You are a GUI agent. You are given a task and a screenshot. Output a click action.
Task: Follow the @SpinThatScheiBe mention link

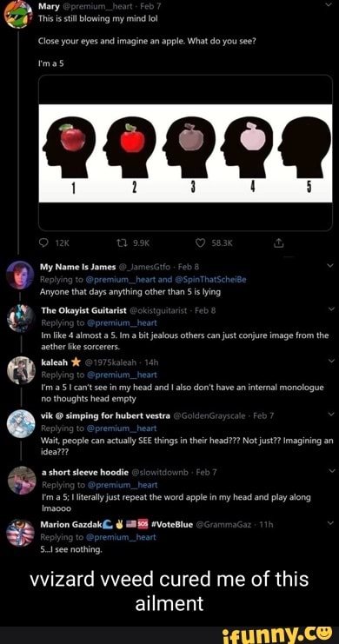tap(211, 279)
